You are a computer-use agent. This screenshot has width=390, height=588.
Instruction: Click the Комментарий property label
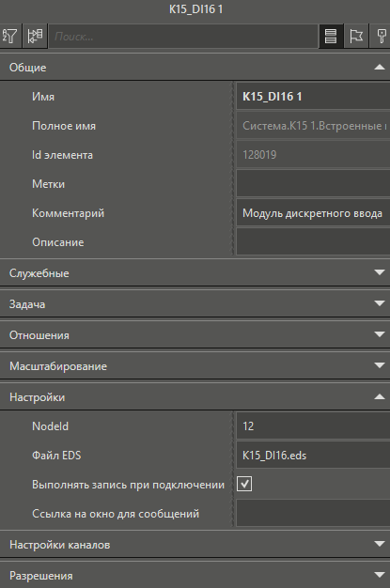(x=68, y=213)
